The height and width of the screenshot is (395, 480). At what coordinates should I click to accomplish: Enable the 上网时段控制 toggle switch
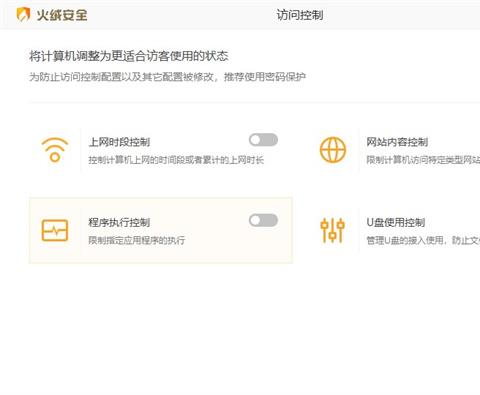click(263, 140)
